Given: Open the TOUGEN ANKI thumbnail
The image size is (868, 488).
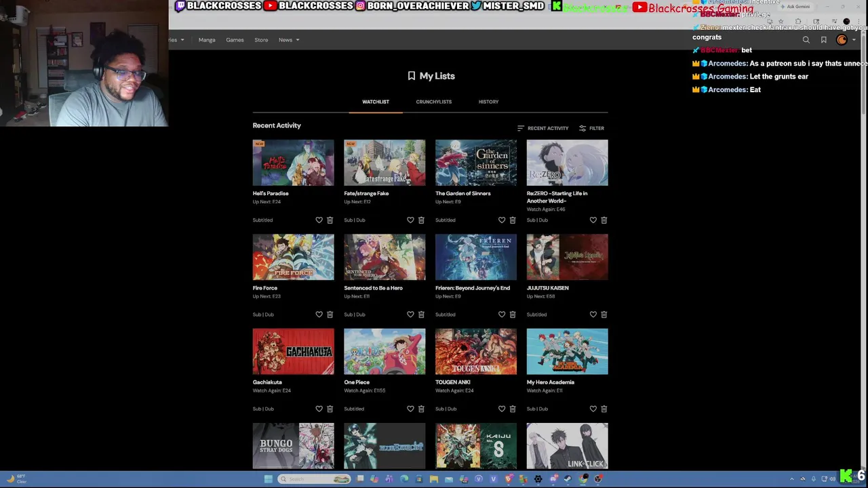Looking at the screenshot, I should tap(476, 352).
